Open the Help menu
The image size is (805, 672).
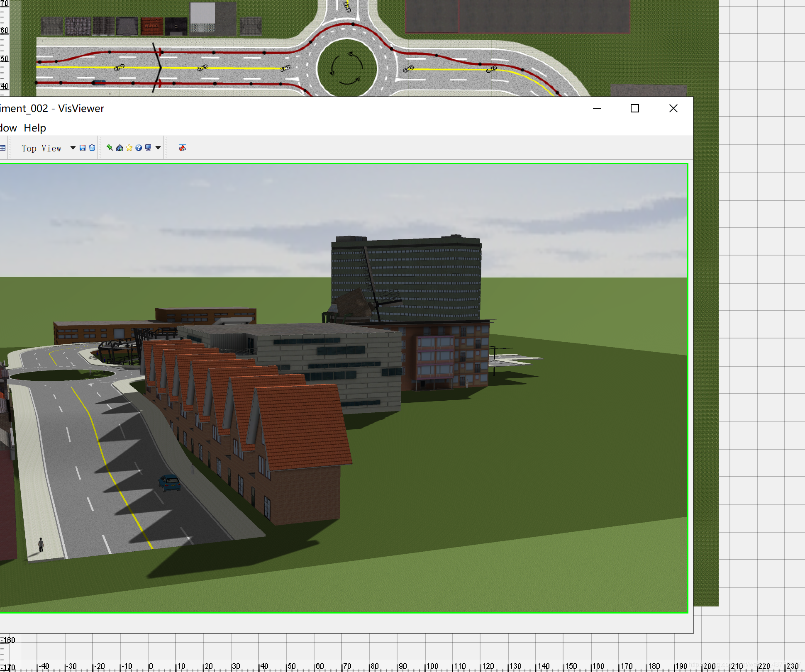pos(35,128)
